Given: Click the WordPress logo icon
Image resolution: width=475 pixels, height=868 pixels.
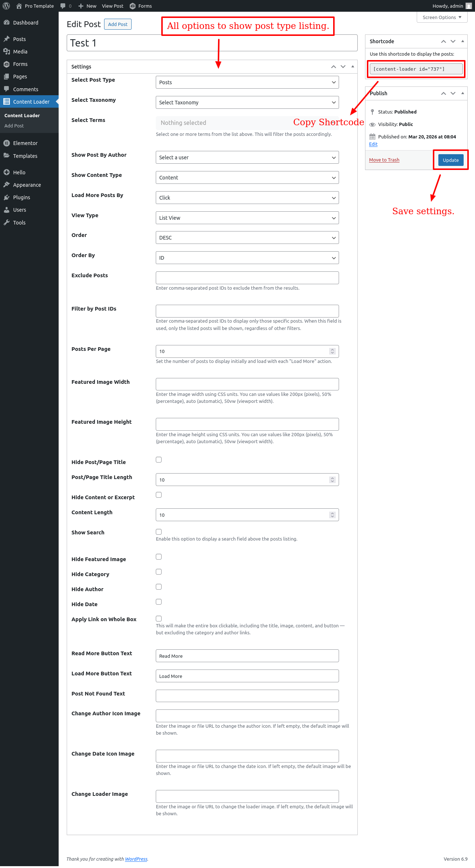Looking at the screenshot, I should pos(6,6).
